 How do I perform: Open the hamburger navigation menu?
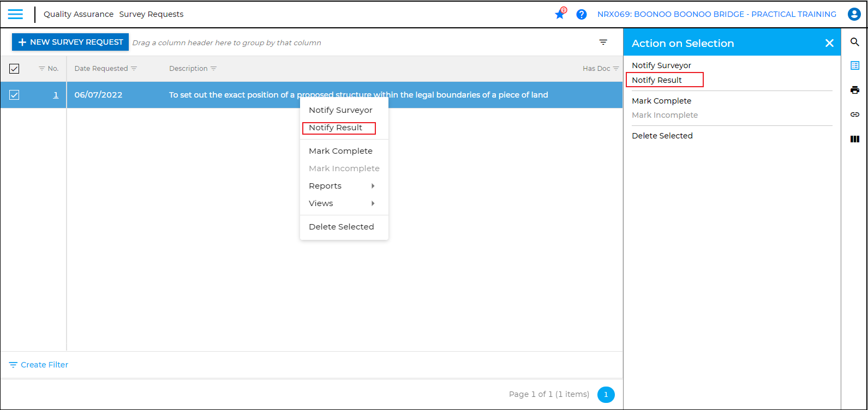click(15, 14)
